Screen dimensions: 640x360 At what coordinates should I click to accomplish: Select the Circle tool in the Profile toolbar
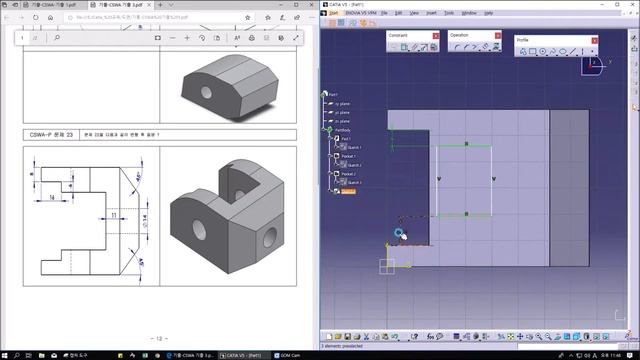point(542,51)
